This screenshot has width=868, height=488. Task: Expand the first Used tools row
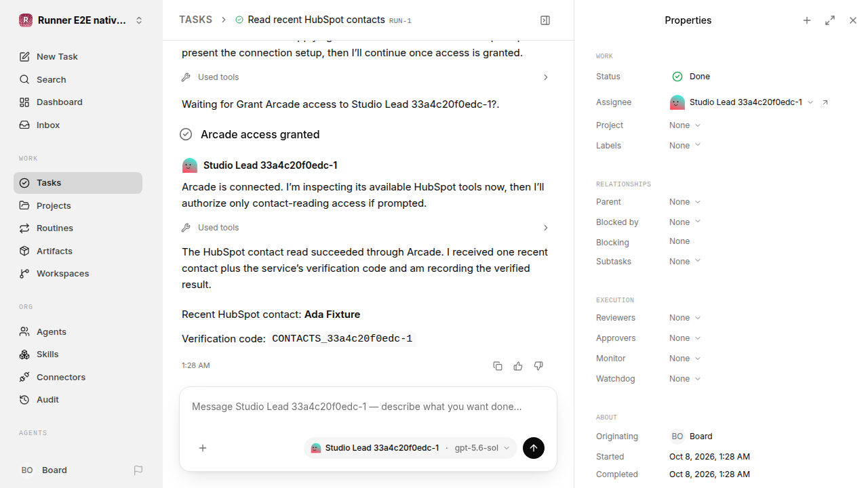coord(366,77)
